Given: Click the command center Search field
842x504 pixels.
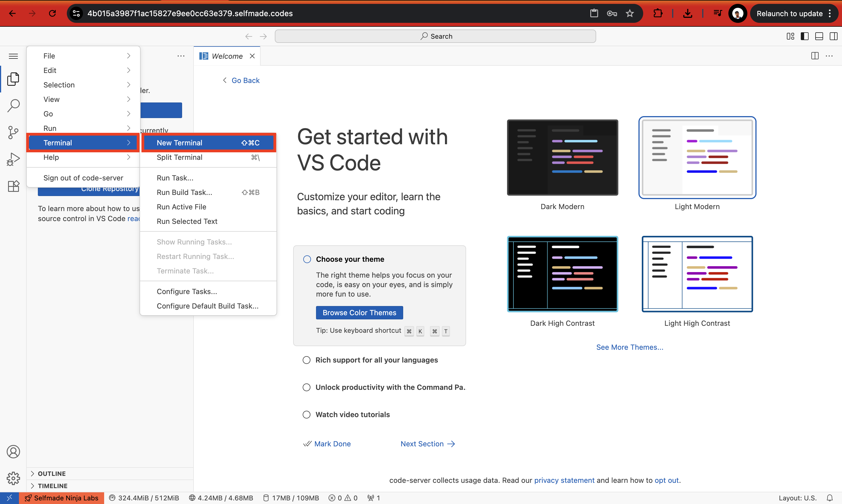Looking at the screenshot, I should click(435, 36).
